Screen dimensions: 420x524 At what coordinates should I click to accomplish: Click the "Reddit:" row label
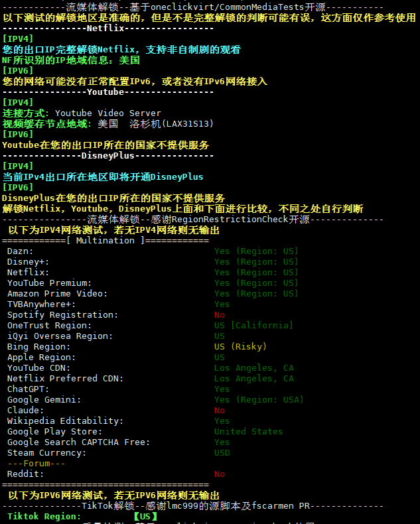tap(26, 474)
